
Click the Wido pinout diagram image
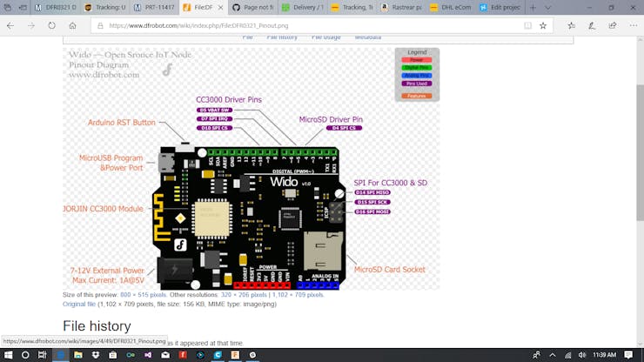coord(251,169)
